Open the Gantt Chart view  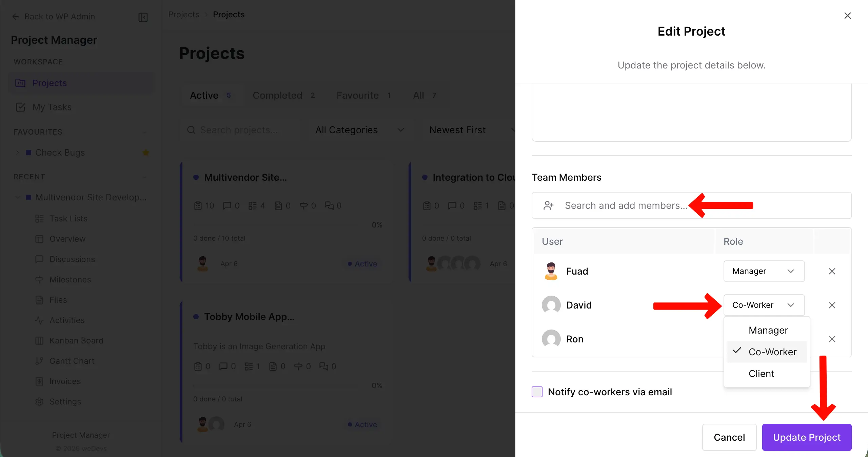[x=72, y=361]
